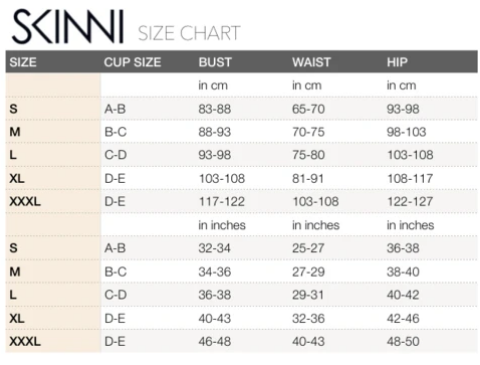
Task: Select hip value 103-108 in L row
Action: 410,155
